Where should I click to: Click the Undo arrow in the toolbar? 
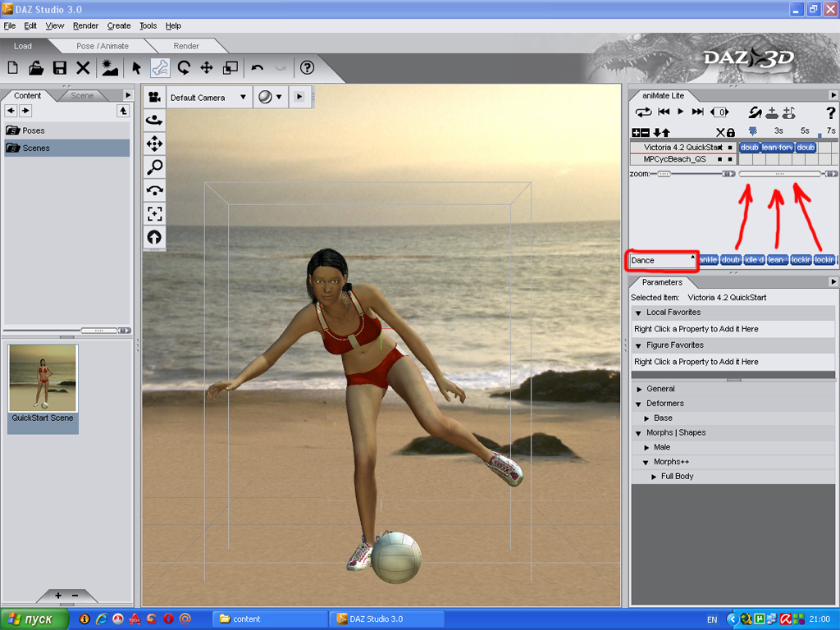tap(258, 68)
